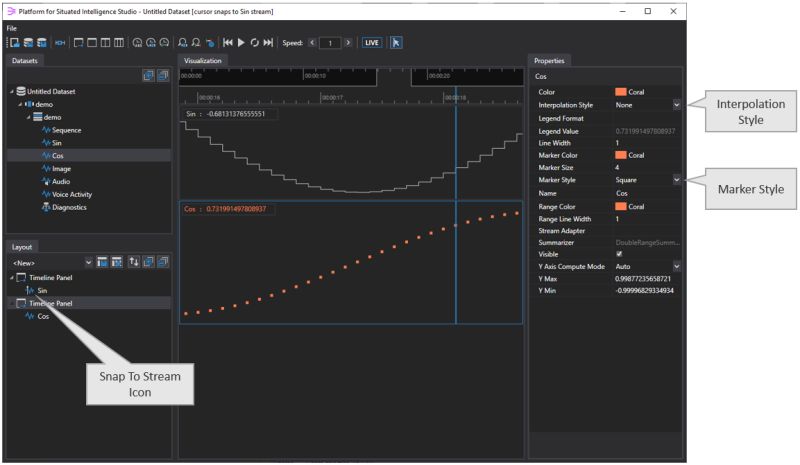This screenshot has height=465, width=800.
Task: Click the third database toolbar icon
Action: coord(42,43)
